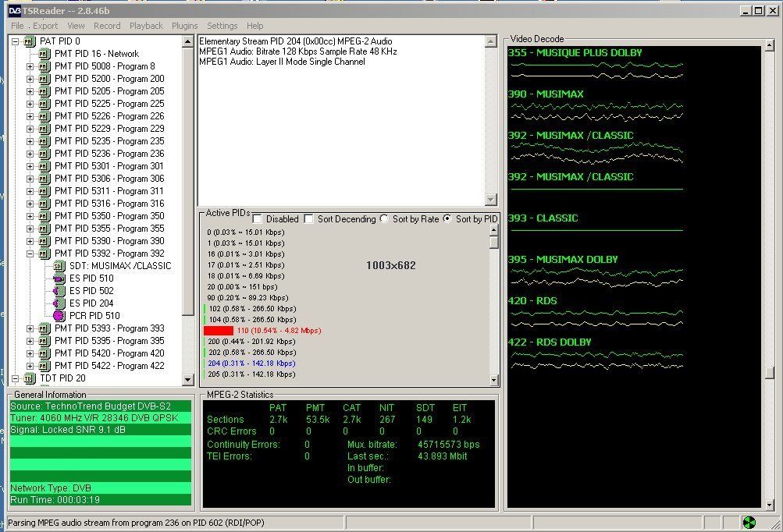Select the 422 - RDS DOLBY channel
Viewport: 783px width, 532px height.
pyautogui.click(x=550, y=342)
